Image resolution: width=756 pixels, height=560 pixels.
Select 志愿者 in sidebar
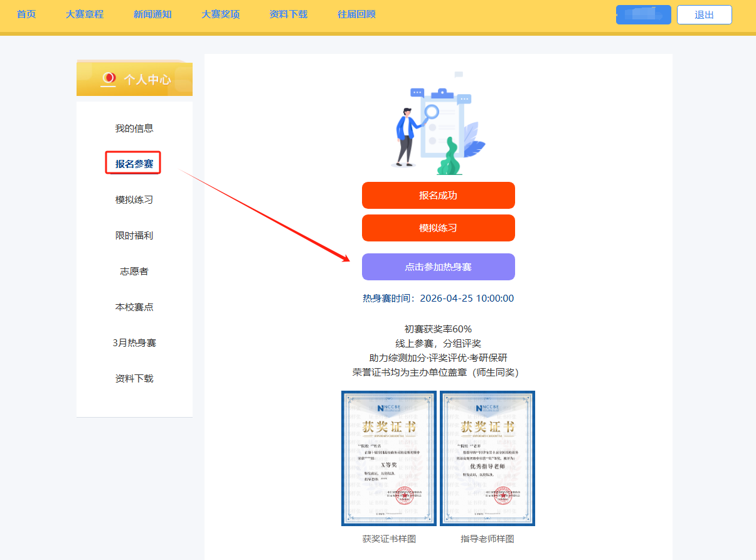tap(134, 272)
